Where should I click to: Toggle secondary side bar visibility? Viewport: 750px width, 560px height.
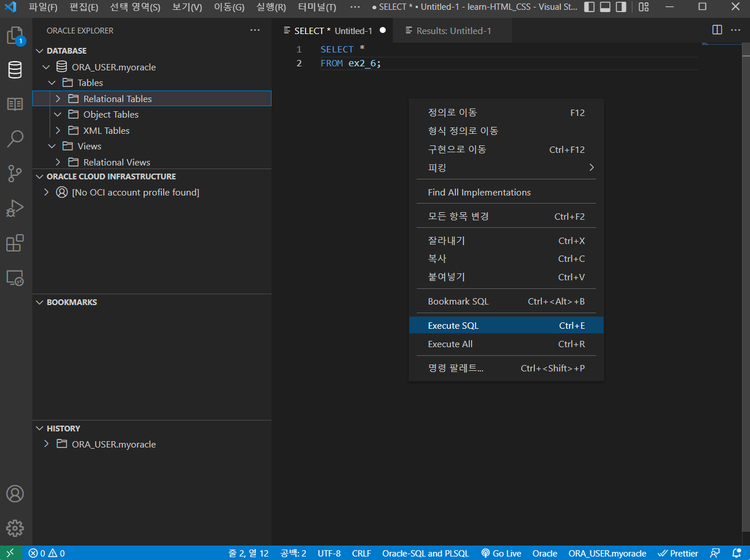[621, 7]
